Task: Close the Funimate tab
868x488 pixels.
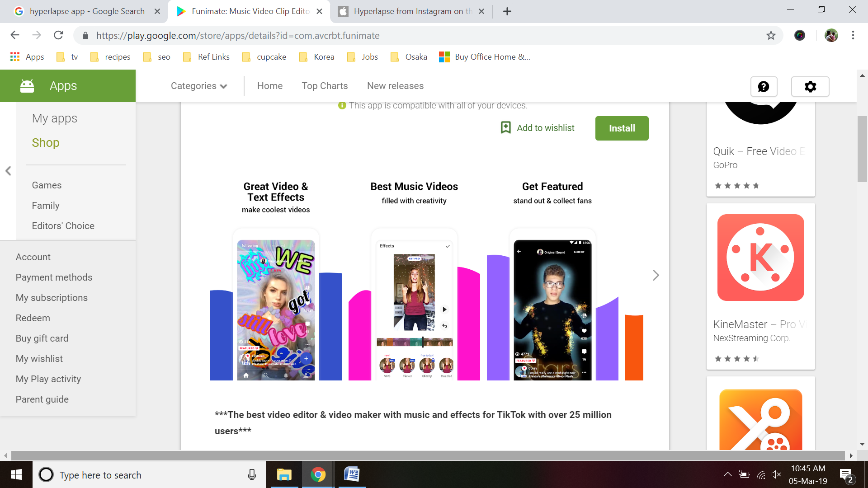Action: (x=320, y=11)
